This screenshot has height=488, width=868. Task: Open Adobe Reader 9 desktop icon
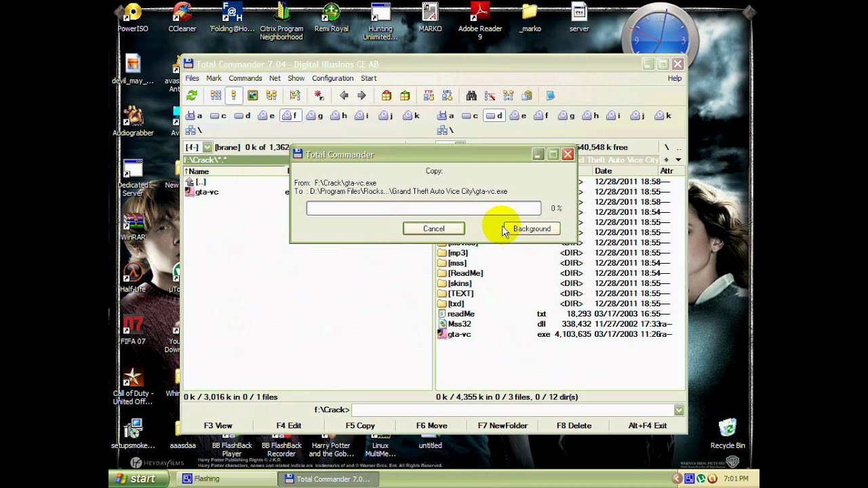point(480,22)
